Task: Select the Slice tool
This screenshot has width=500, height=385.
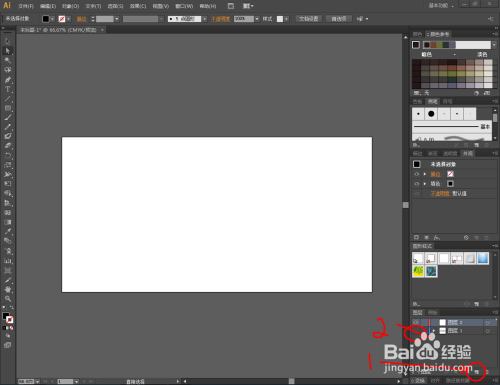Action: (7, 280)
